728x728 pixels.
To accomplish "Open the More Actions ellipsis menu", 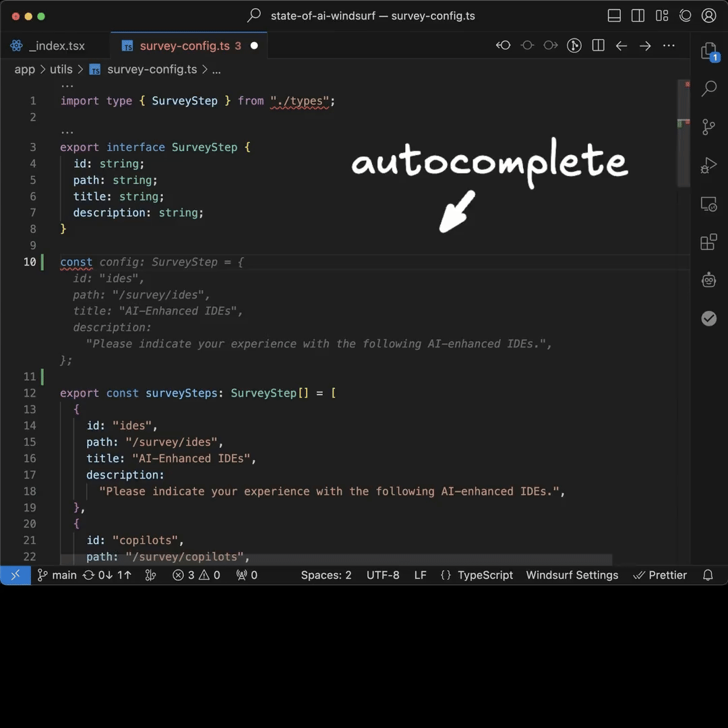I will (669, 46).
